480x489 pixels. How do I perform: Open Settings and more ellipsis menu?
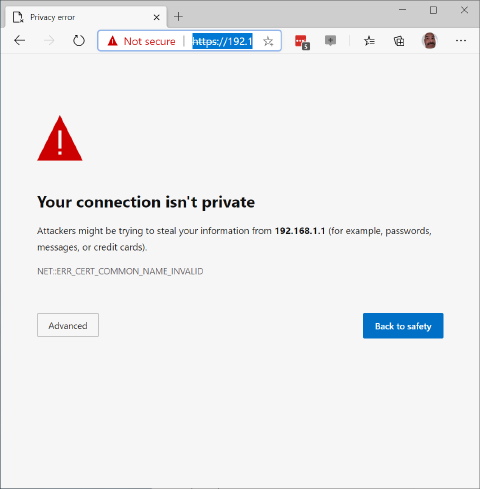(461, 41)
